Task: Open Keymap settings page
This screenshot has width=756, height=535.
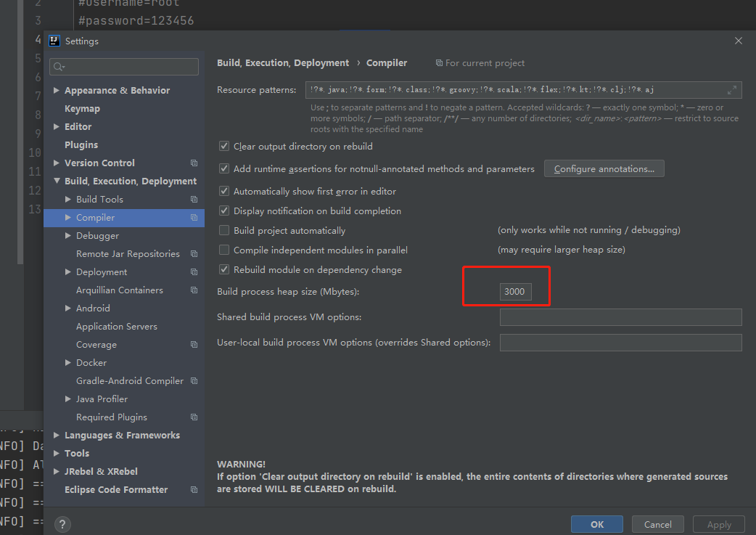Action: click(83, 109)
